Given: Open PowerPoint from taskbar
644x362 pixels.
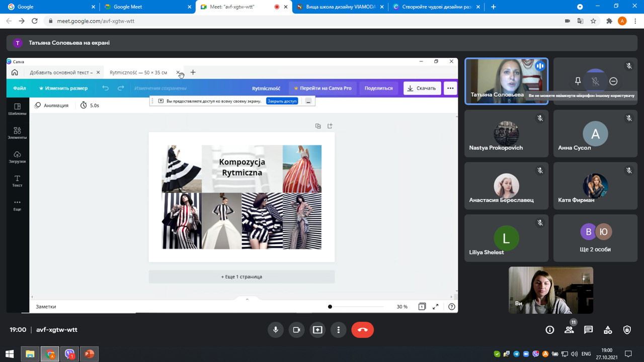Looking at the screenshot, I should coord(89,354).
